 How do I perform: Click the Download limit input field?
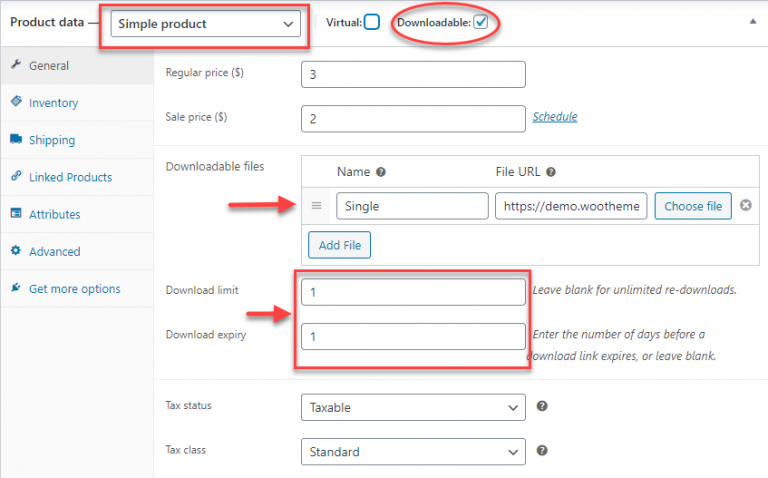pos(413,292)
